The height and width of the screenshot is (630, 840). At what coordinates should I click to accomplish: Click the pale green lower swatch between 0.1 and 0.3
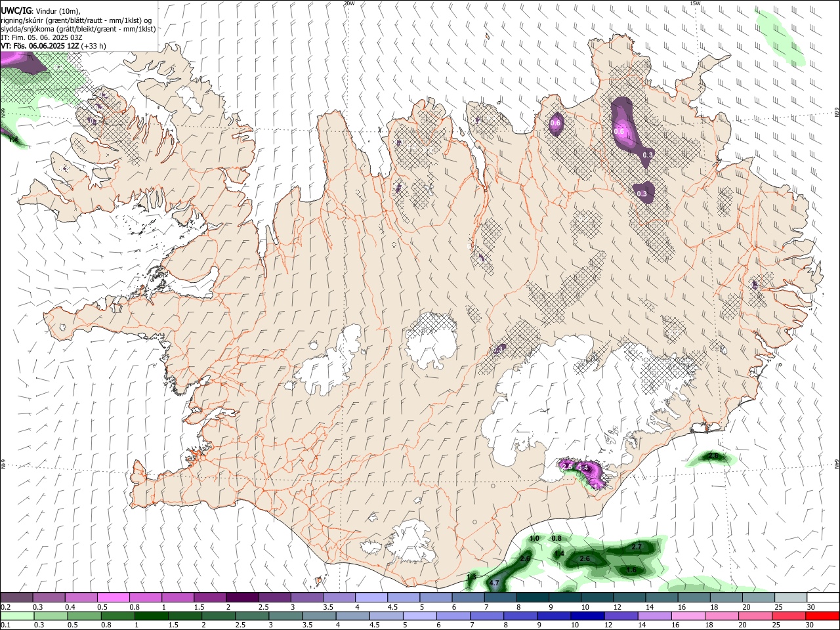(17, 616)
